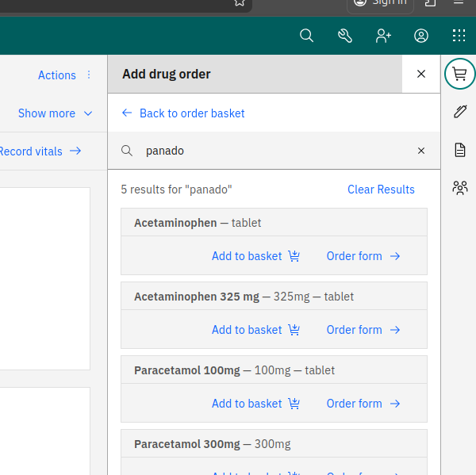Click the add patient icon

click(x=384, y=36)
